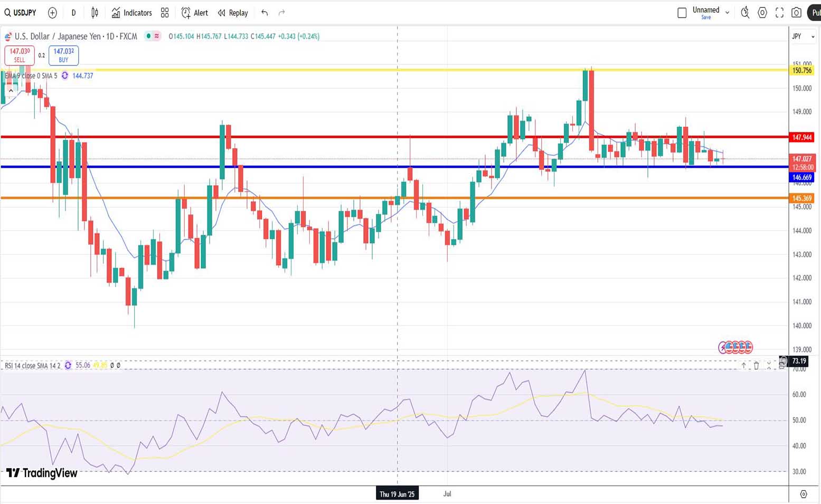Delete the RSI pane with trash icon
Viewport: 821px width, 504px height.
(x=756, y=365)
